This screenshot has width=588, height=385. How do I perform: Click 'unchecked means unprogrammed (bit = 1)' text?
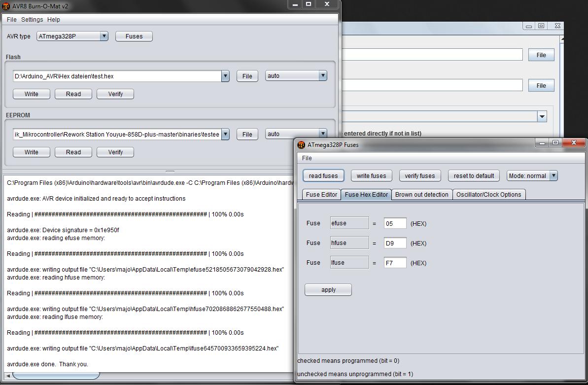(x=355, y=374)
